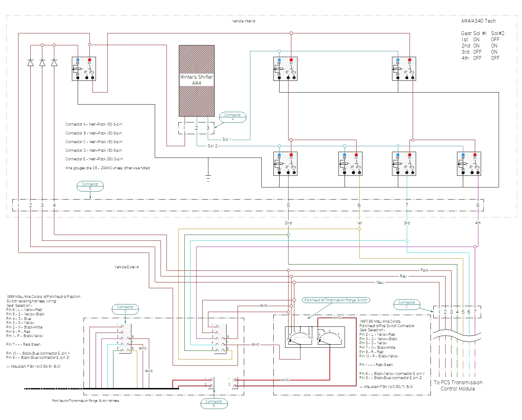Click the leftmost diode symbol
This screenshot has width=522, height=420.
click(30, 63)
